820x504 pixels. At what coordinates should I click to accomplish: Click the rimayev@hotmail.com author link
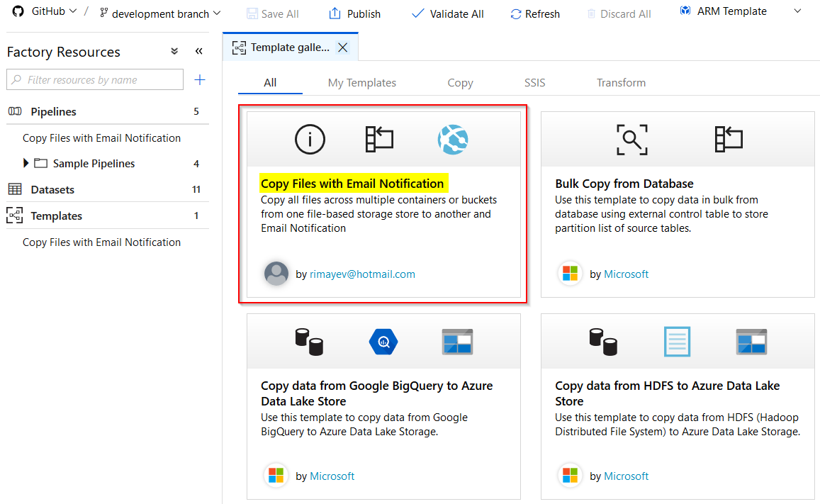click(x=362, y=274)
